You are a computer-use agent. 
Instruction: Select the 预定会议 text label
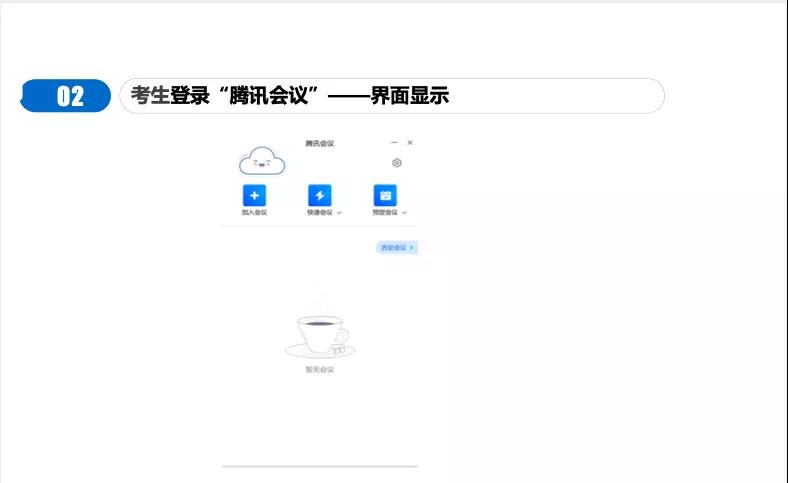[x=384, y=213]
